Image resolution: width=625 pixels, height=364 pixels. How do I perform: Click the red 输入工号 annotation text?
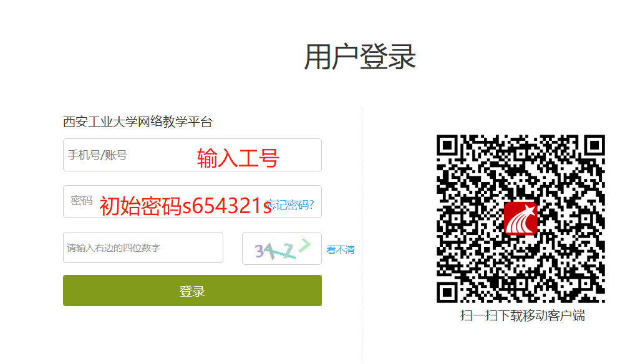click(x=238, y=158)
